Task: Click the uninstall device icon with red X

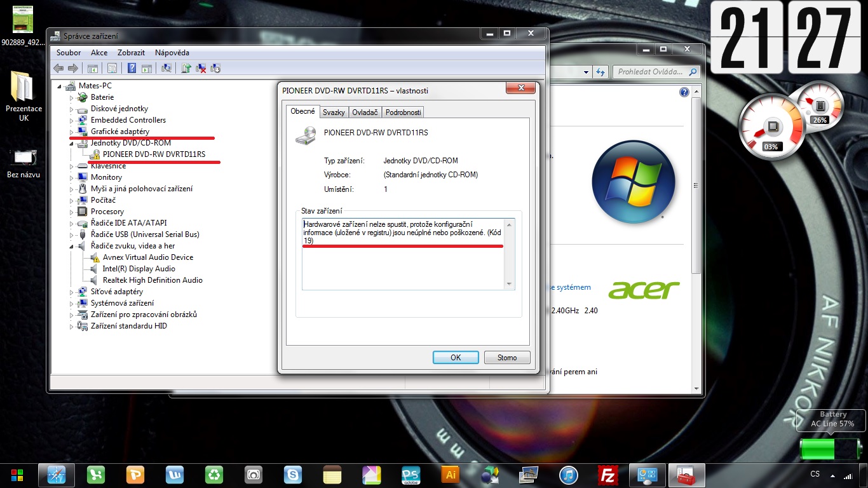Action: (x=201, y=68)
